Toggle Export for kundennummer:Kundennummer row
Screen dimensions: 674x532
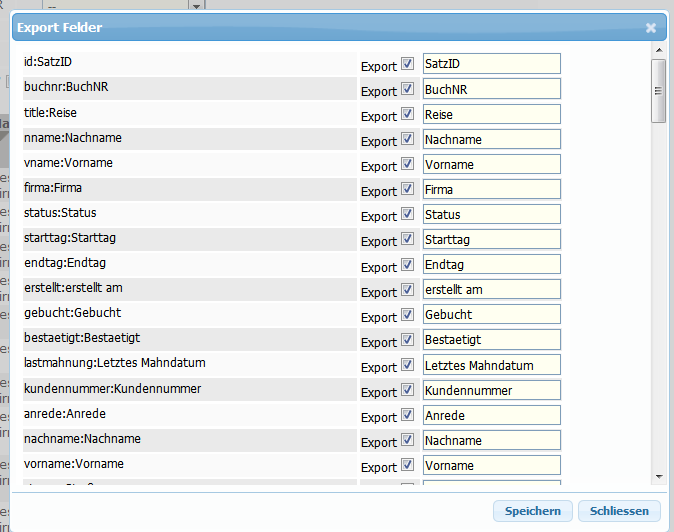(408, 390)
